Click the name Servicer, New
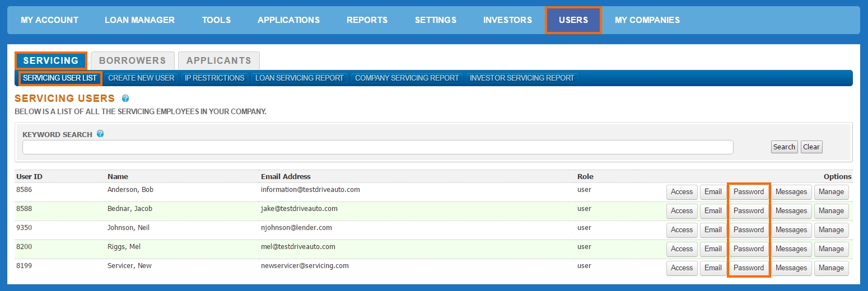 click(129, 266)
